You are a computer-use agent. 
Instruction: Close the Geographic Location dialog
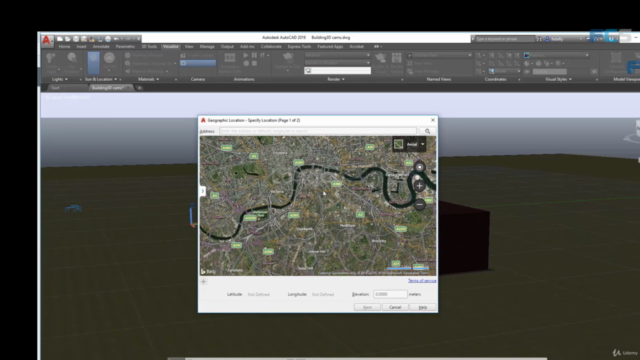[x=433, y=120]
